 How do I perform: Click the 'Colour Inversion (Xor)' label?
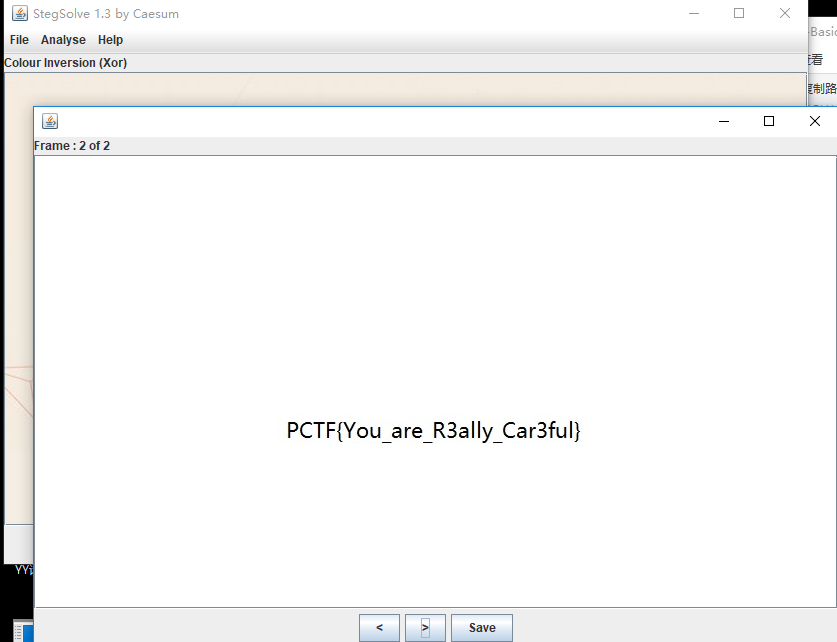[66, 63]
